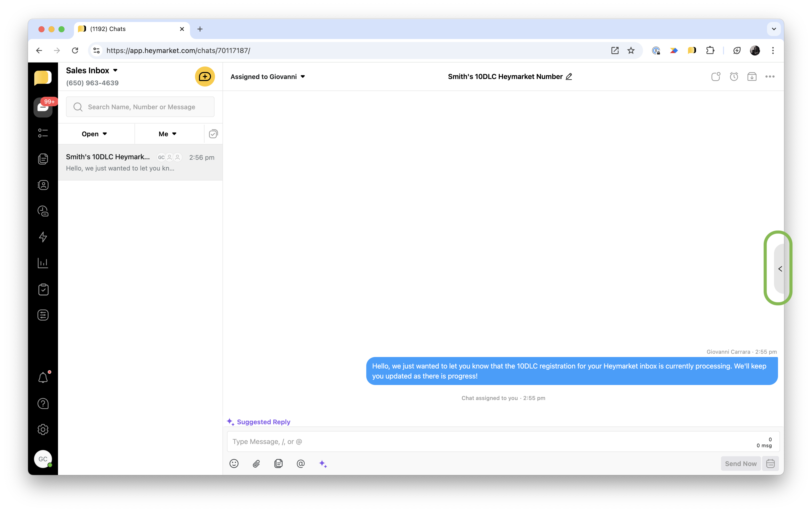
Task: Click Suggested Reply
Action: pyautogui.click(x=259, y=421)
